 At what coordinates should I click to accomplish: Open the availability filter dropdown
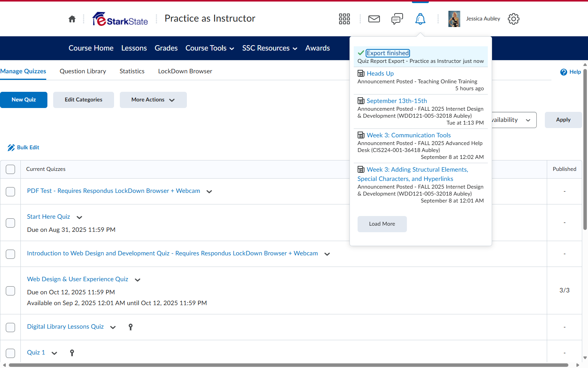tap(514, 120)
